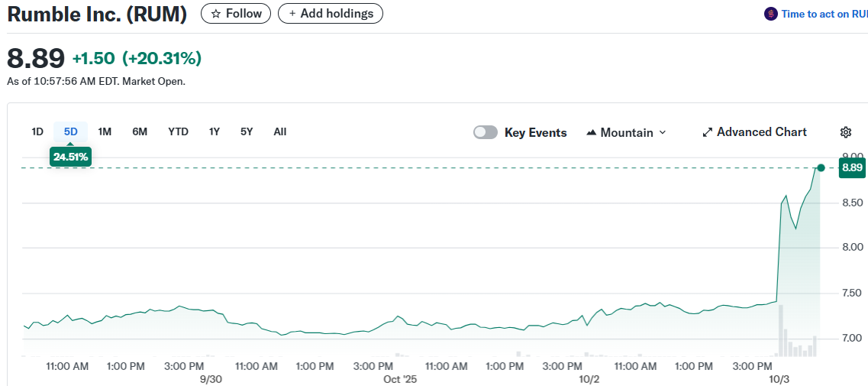Open chart settings gear icon
Image resolution: width=868 pixels, height=386 pixels.
845,132
